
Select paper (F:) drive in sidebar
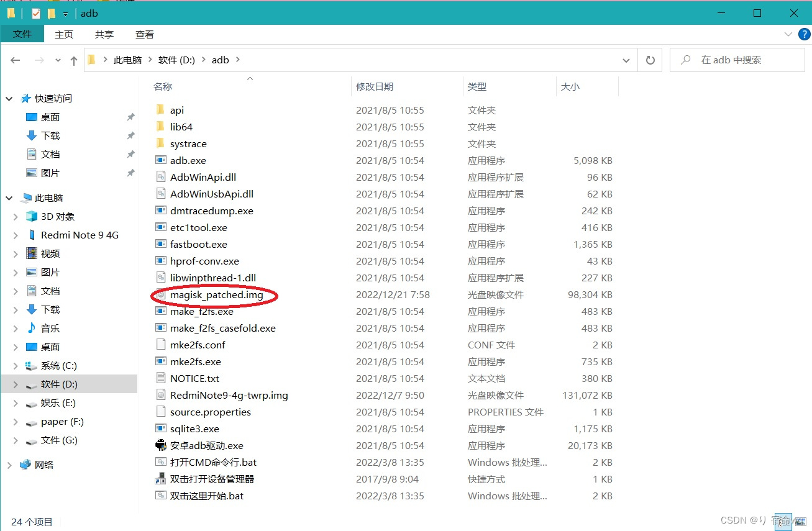pos(62,421)
